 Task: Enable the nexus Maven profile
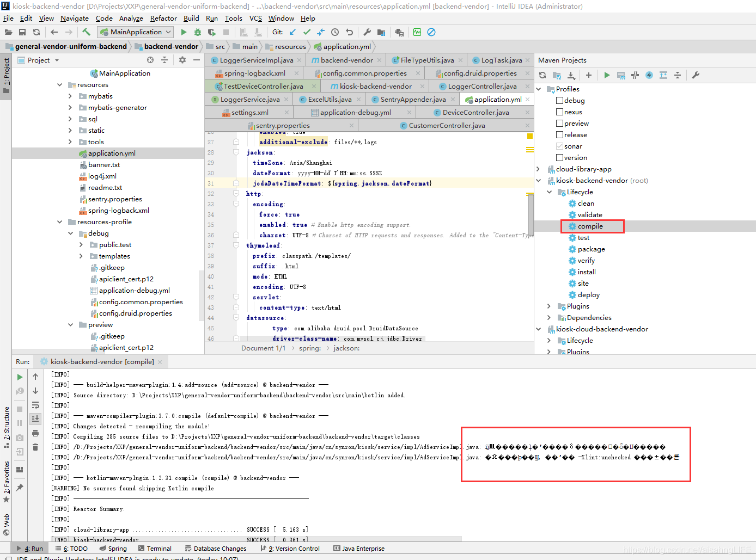[559, 112]
